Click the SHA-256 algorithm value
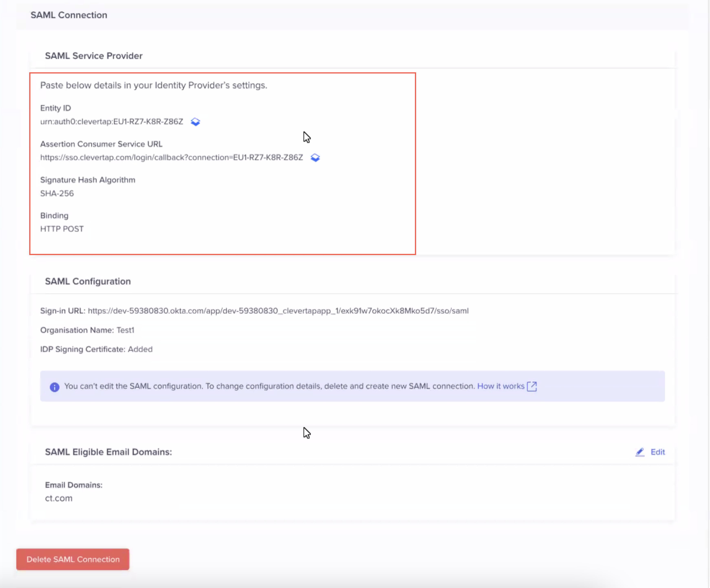 coord(57,193)
